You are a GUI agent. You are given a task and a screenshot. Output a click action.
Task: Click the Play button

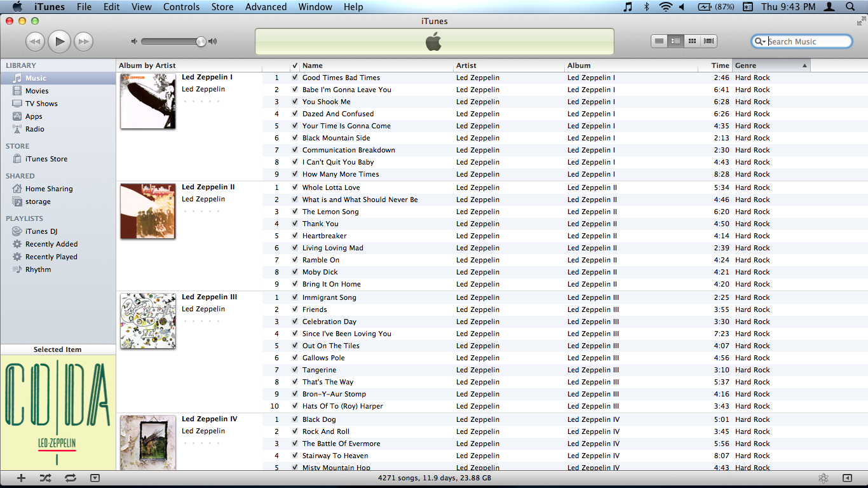pos(60,41)
